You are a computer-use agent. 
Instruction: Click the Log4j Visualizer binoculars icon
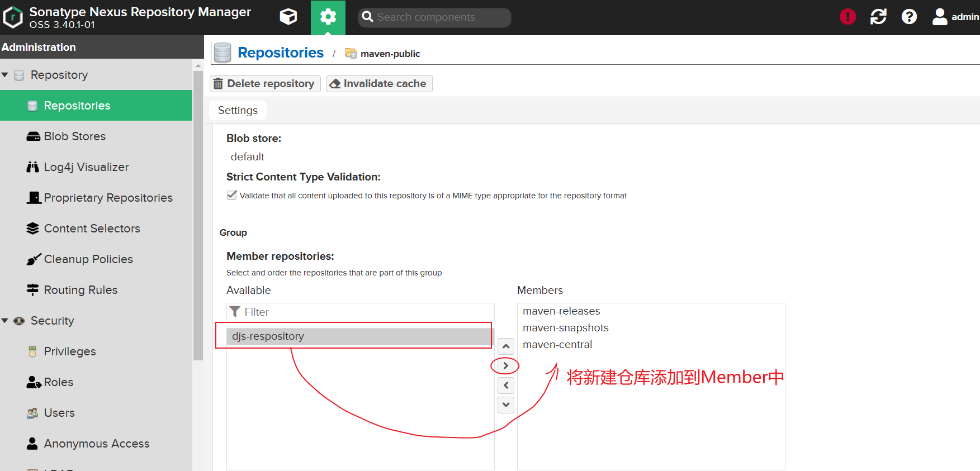pyautogui.click(x=33, y=167)
